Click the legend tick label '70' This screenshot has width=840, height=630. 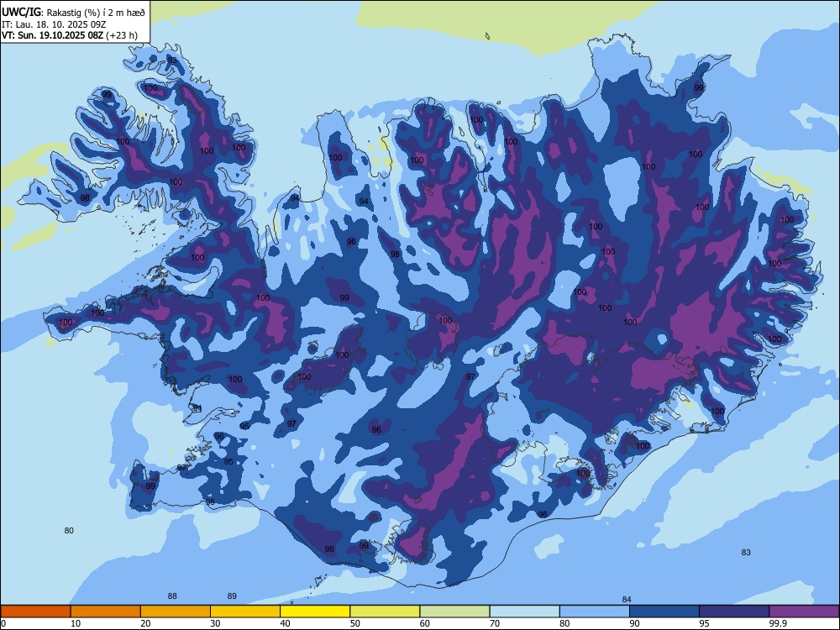pos(495,623)
